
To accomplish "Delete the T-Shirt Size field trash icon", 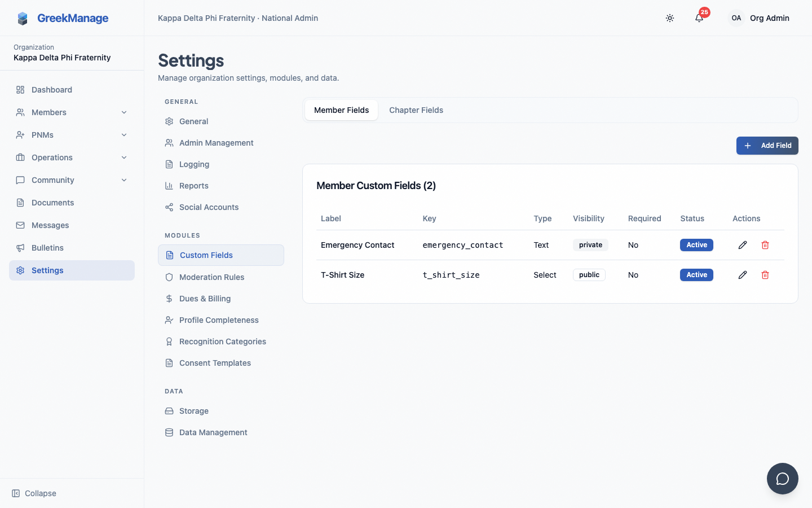I will [765, 275].
